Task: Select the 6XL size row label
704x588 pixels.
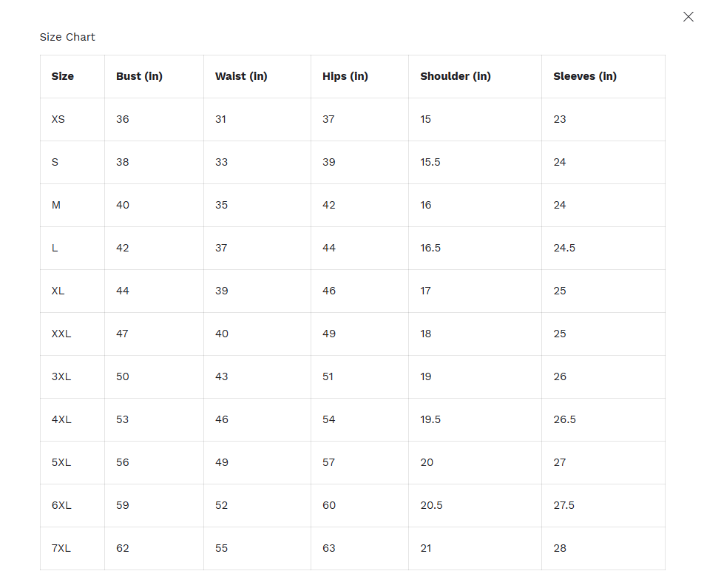Action: click(x=61, y=505)
